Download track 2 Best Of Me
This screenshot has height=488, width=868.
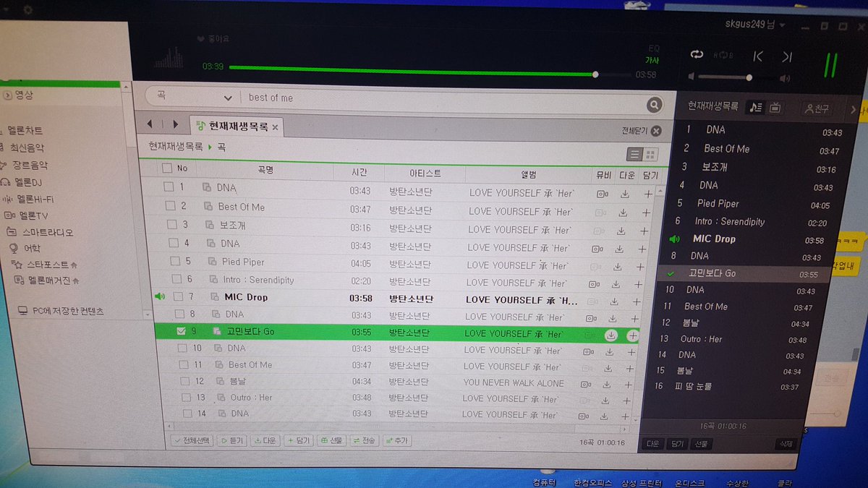tap(623, 213)
